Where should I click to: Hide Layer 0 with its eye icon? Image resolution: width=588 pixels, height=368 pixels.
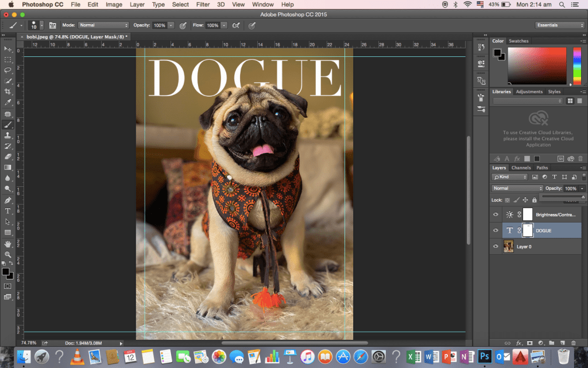[496, 247]
